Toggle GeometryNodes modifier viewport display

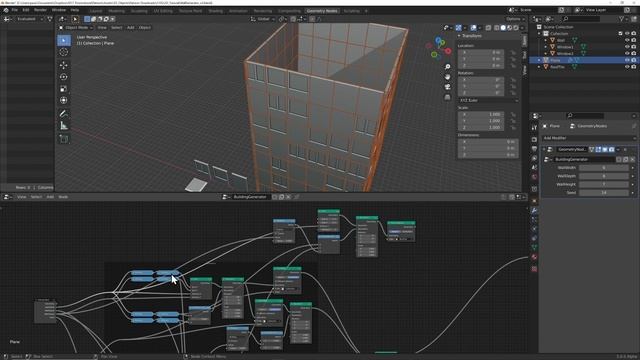point(605,149)
